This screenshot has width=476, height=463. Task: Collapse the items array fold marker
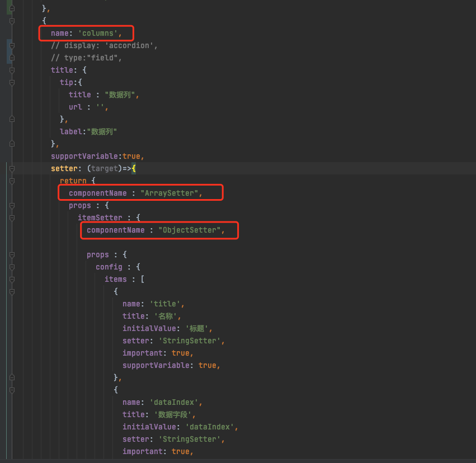11,279
